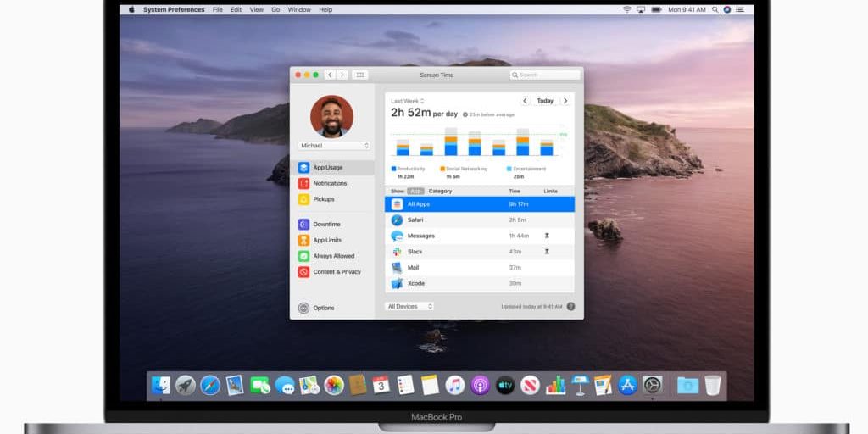868x434 pixels.
Task: Open Calendar from the Dock
Action: click(x=381, y=386)
